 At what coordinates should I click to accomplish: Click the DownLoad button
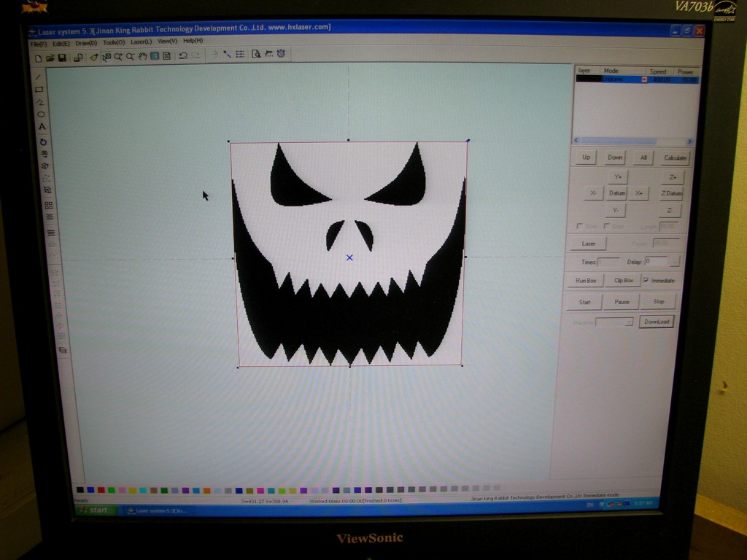657,321
